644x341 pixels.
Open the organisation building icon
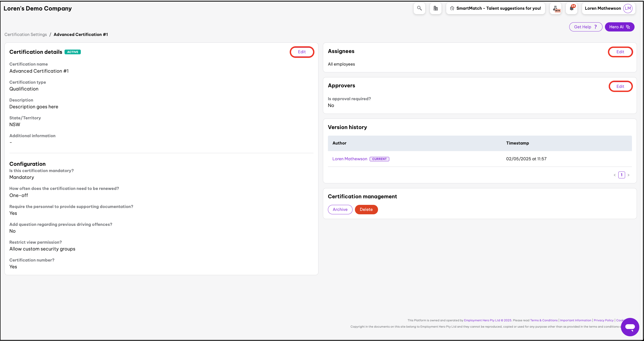(435, 8)
